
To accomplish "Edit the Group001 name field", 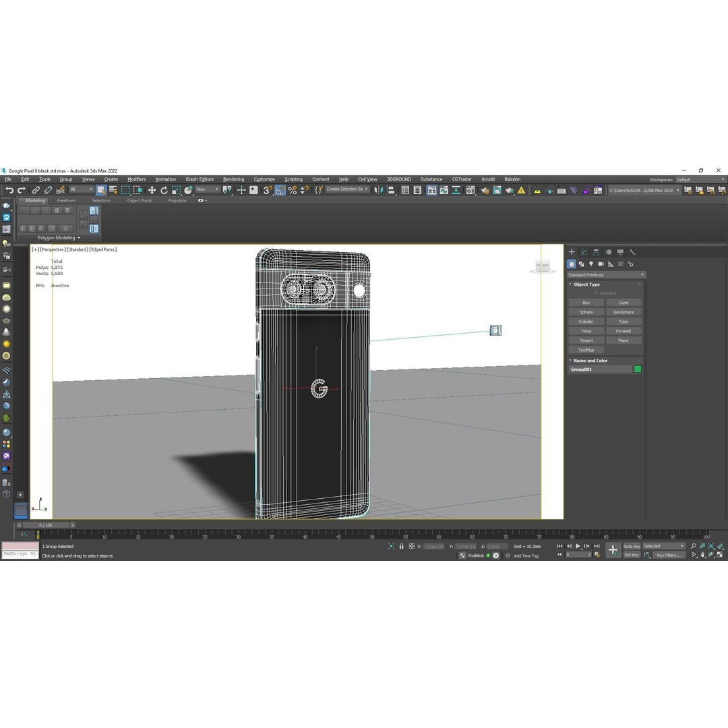I will [x=600, y=369].
